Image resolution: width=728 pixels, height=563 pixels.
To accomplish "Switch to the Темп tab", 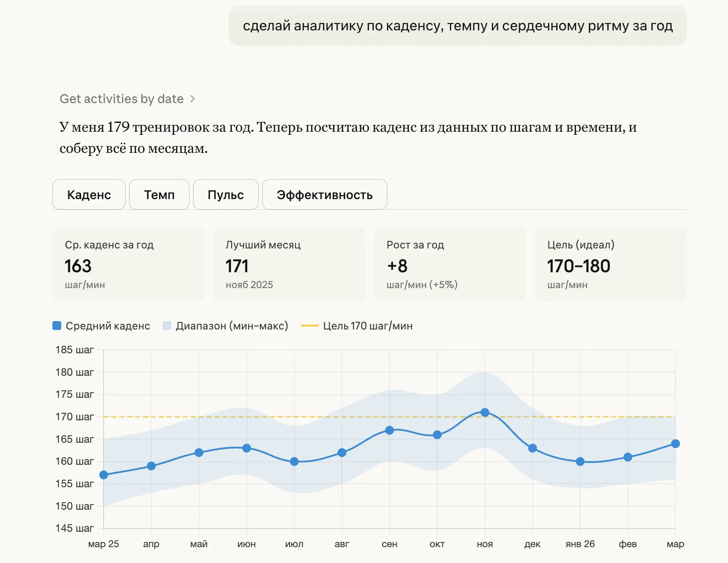I will coord(159,195).
